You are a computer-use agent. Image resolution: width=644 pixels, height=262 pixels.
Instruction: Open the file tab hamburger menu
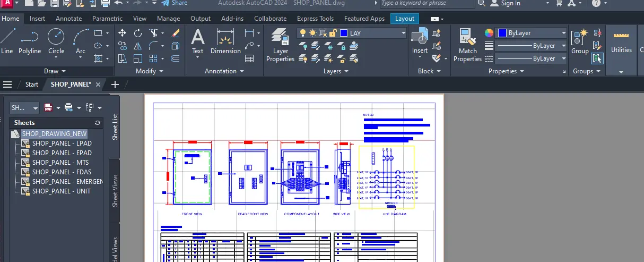point(7,84)
